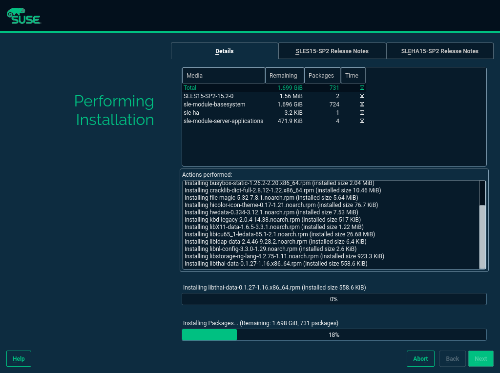Click log line installing kbd-legacy
Image resolution: width=500 pixels, height=373 pixels.
[x=273, y=220]
